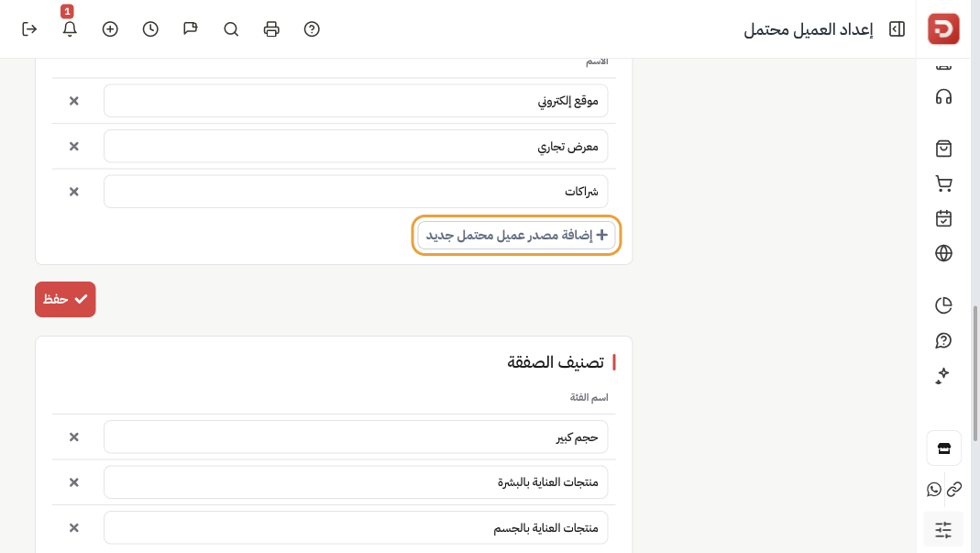Edit the معرض تجاري input field
Image resolution: width=980 pixels, height=553 pixels.
[x=356, y=147]
